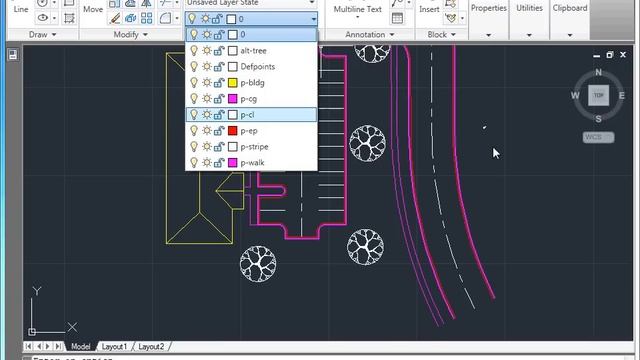
Task: Click the Table icon in Annotation panel
Action: 397,18
